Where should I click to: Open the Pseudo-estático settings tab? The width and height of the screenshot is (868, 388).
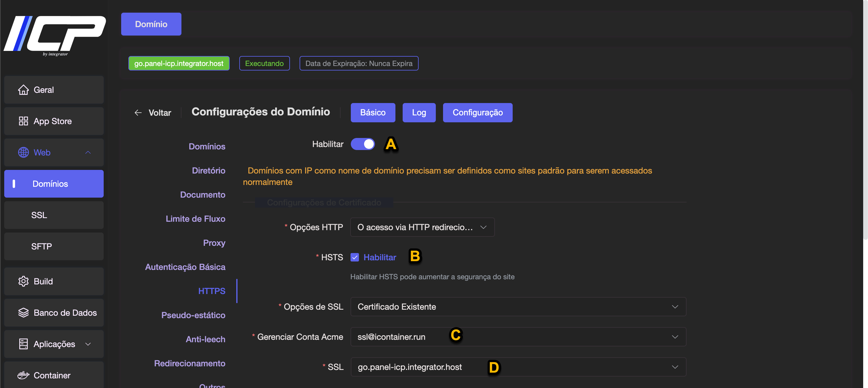[x=193, y=315]
